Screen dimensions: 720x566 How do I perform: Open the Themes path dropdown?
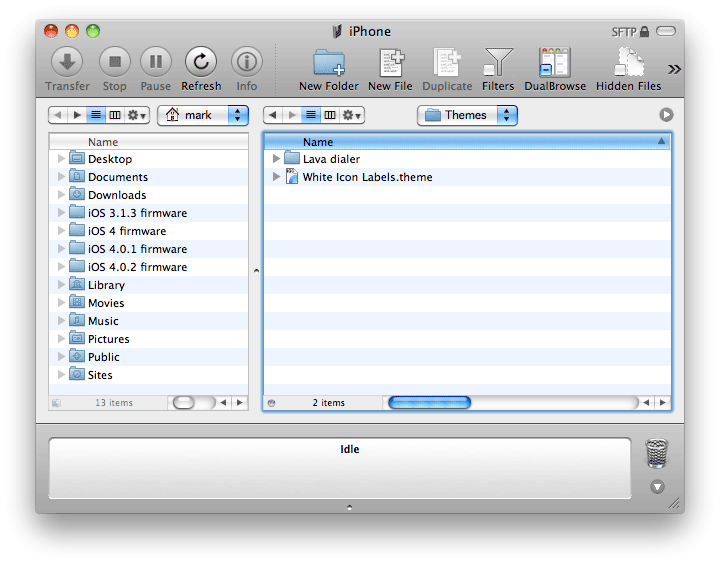(x=467, y=115)
